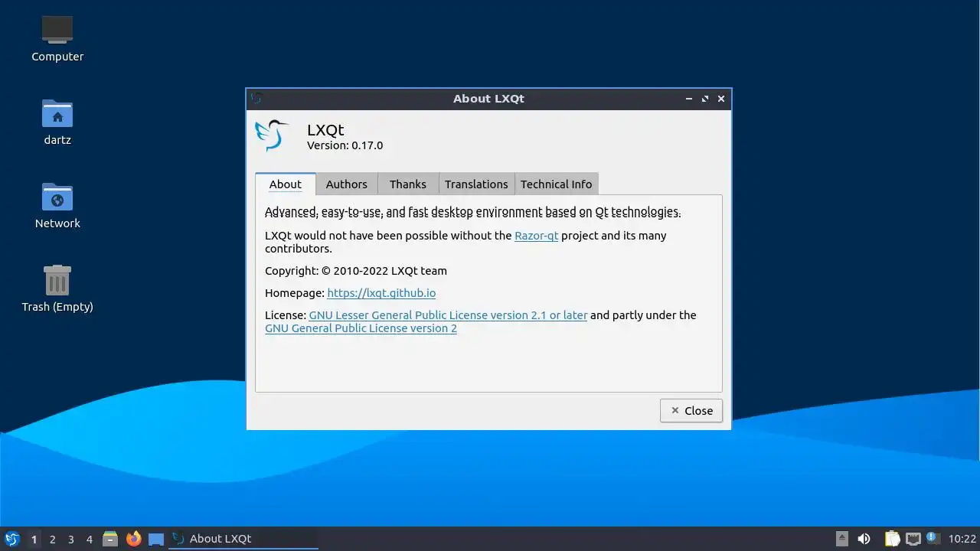Click the About LXQt title bar text
Viewport: 980px width, 551px height.
point(488,99)
